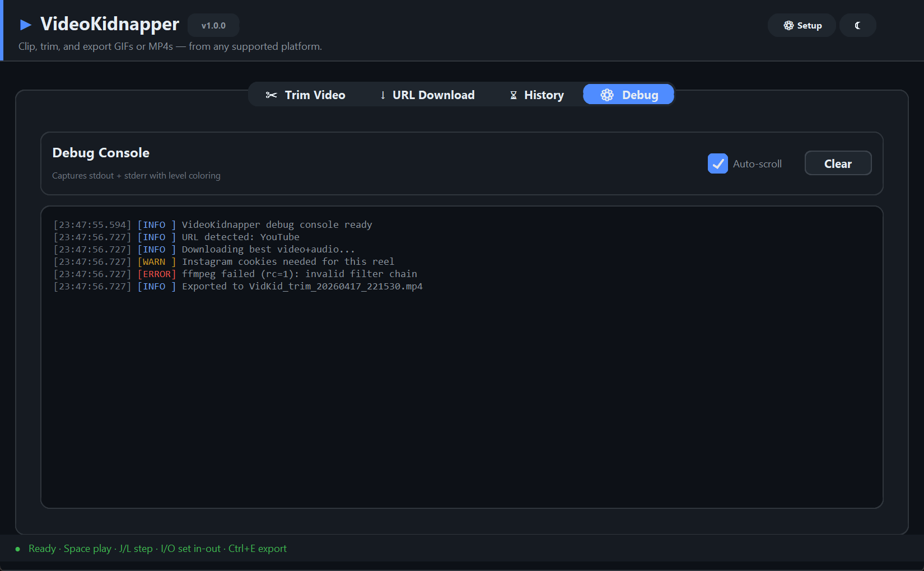Click the VideoKidnapper play triangle logo

26,25
